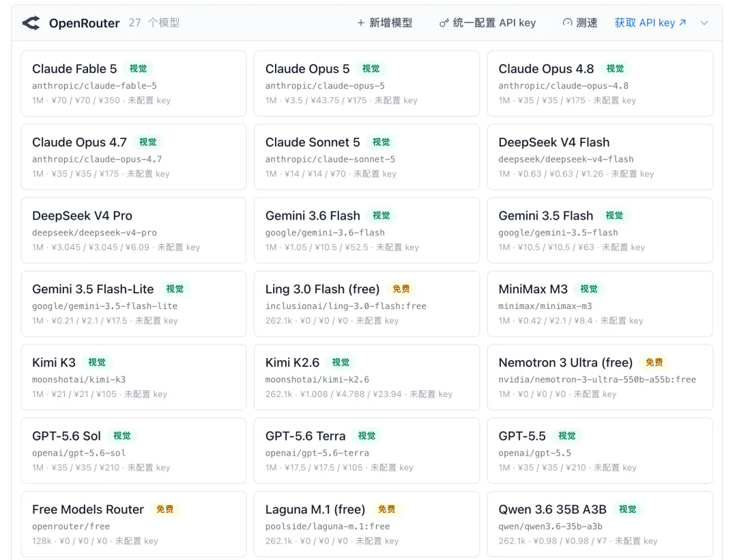Click the nvidia/nemotron-3-ultra-550b-a55b:free model ID

pyautogui.click(x=597, y=380)
